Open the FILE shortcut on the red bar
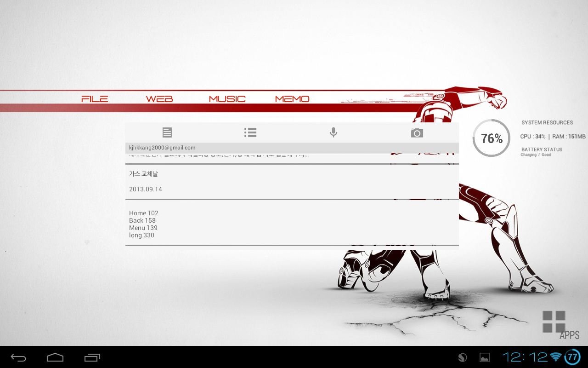 [x=95, y=99]
